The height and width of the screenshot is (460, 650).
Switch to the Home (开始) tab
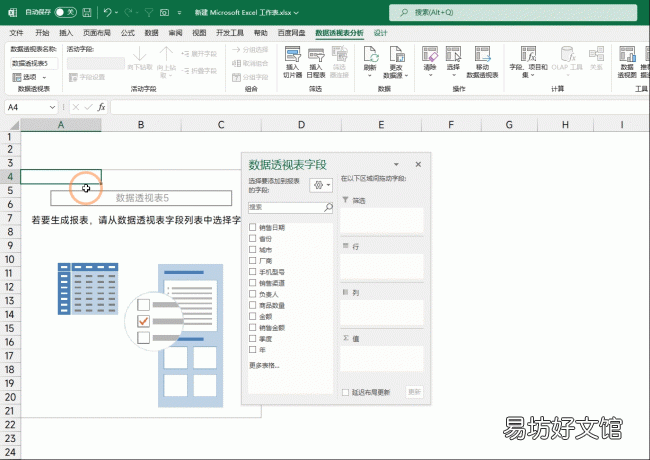(42, 33)
